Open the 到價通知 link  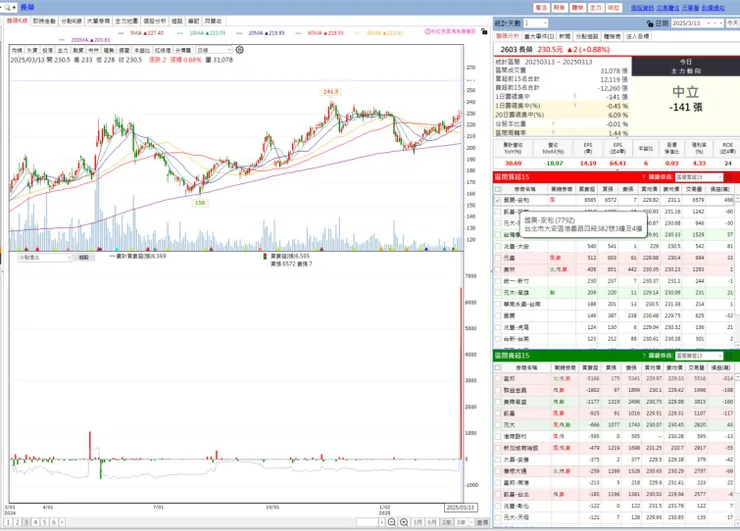713,8
